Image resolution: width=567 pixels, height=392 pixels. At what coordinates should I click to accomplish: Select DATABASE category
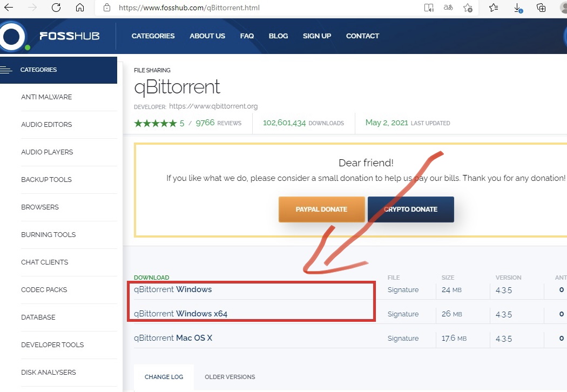[x=38, y=317]
